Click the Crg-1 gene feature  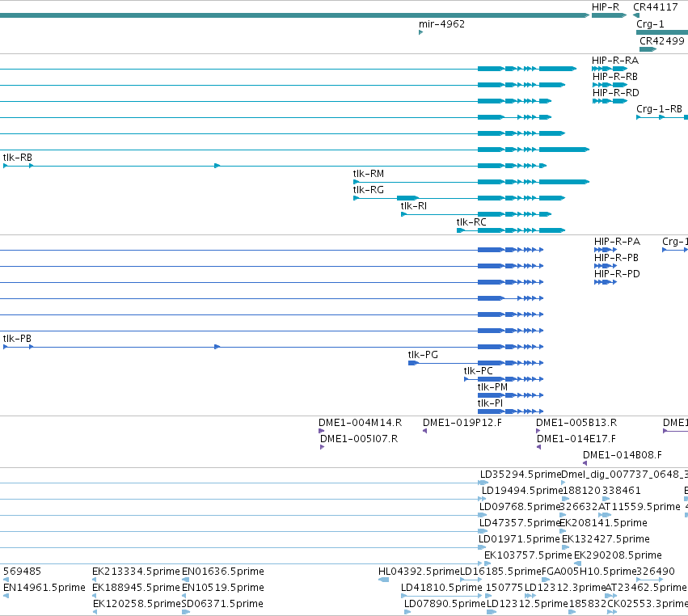pyautogui.click(x=662, y=32)
